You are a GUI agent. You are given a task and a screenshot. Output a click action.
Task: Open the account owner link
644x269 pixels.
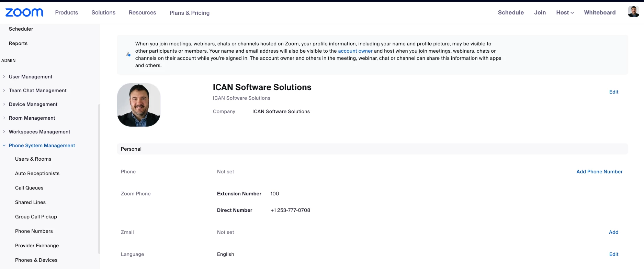(x=355, y=51)
